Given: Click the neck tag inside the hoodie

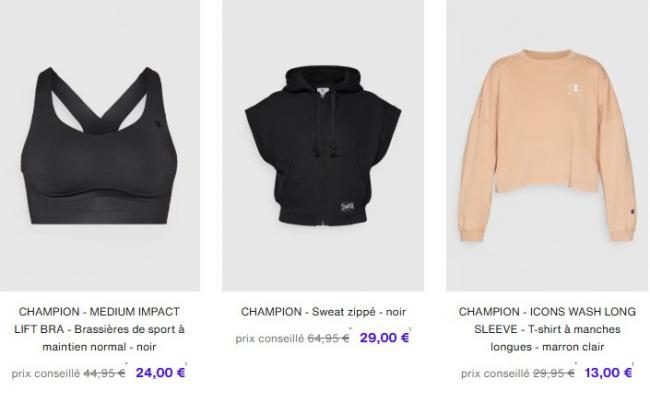Looking at the screenshot, I should pos(322,91).
